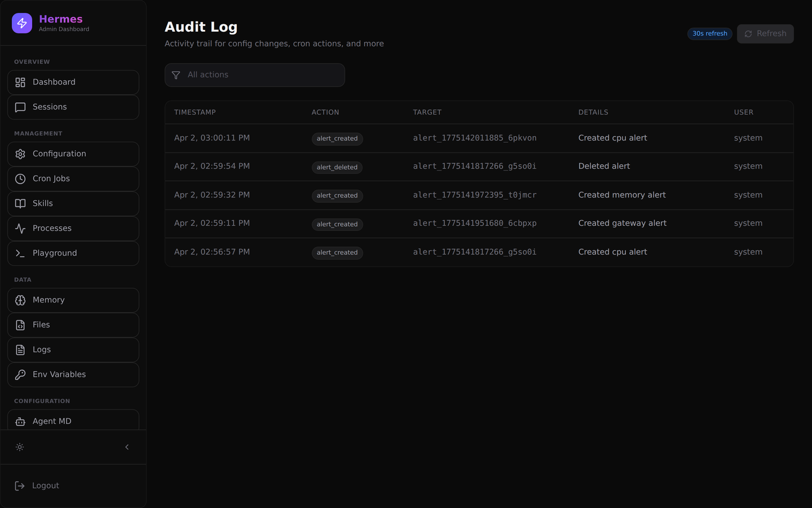812x508 pixels.
Task: Click target alert_1775141972395_t0jmcr
Action: (x=475, y=195)
